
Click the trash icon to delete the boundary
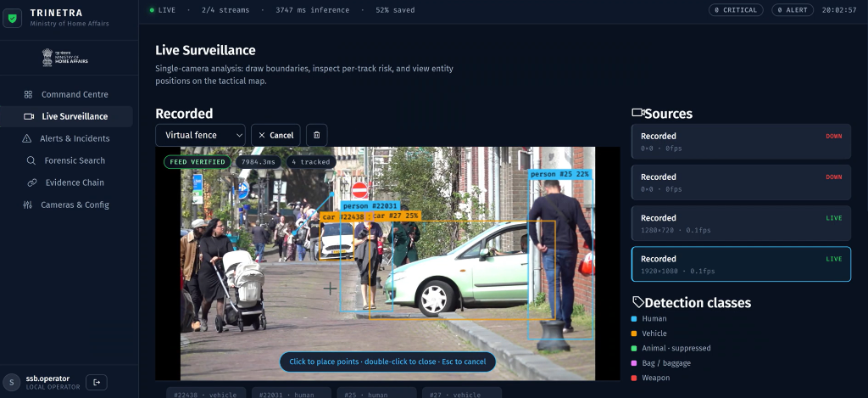click(x=317, y=135)
